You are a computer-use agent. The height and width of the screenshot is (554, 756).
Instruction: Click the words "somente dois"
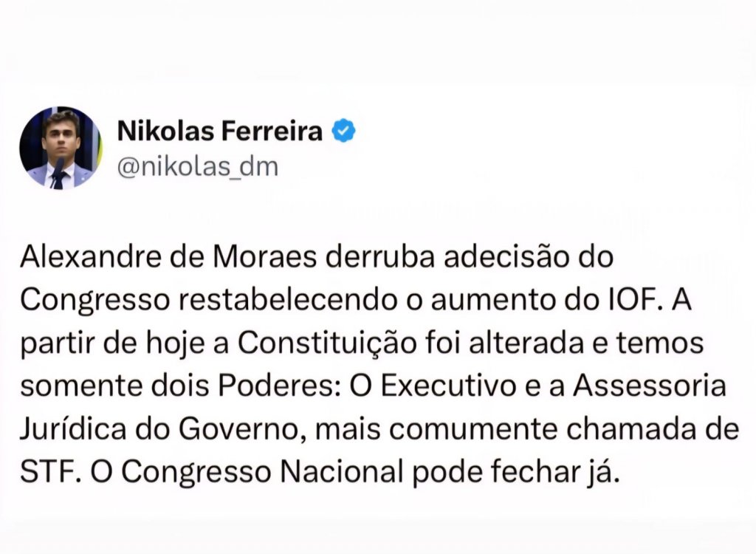pyautogui.click(x=114, y=386)
